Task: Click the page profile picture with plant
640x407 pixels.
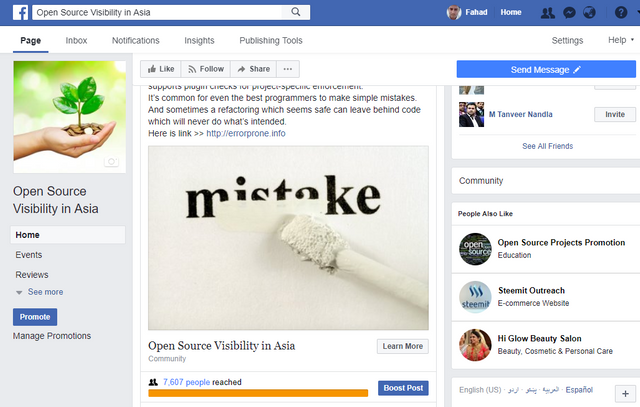Action: pos(69,117)
